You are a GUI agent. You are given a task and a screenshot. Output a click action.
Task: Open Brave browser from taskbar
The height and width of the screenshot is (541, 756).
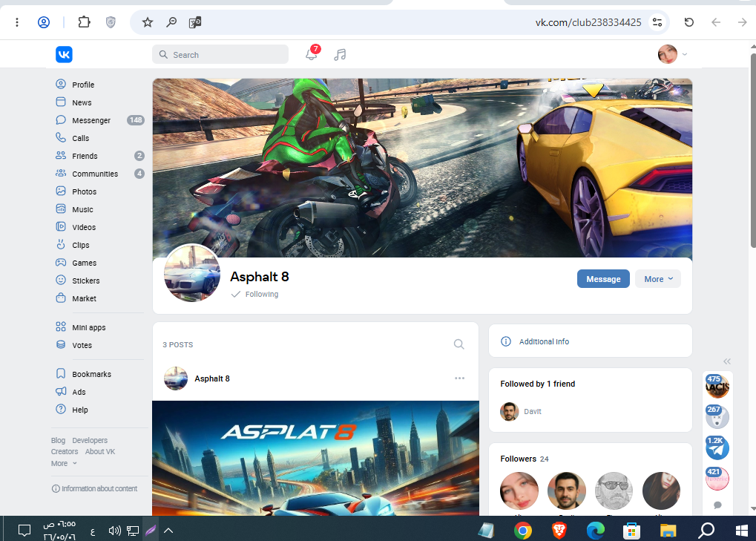point(559,531)
